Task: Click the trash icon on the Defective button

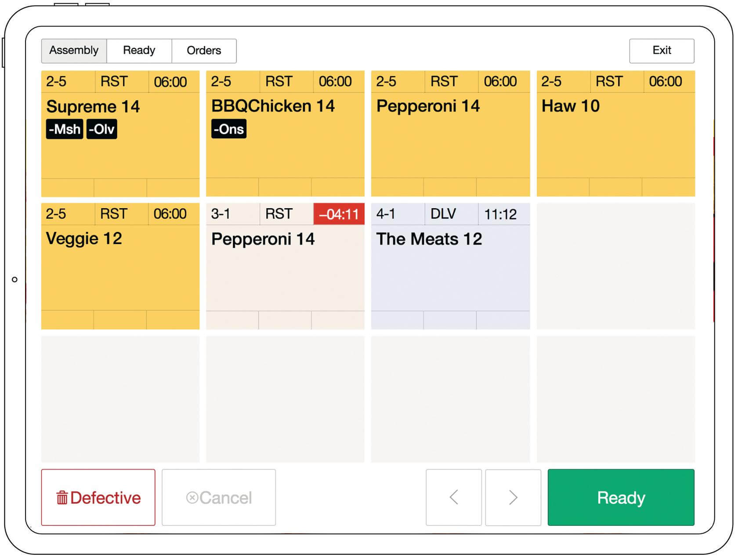Action: coord(62,498)
